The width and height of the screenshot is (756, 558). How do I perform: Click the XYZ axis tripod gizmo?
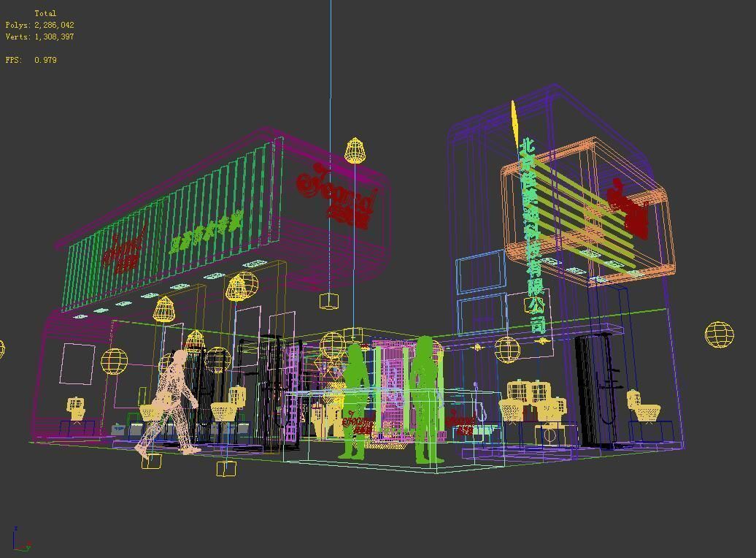pyautogui.click(x=21, y=539)
